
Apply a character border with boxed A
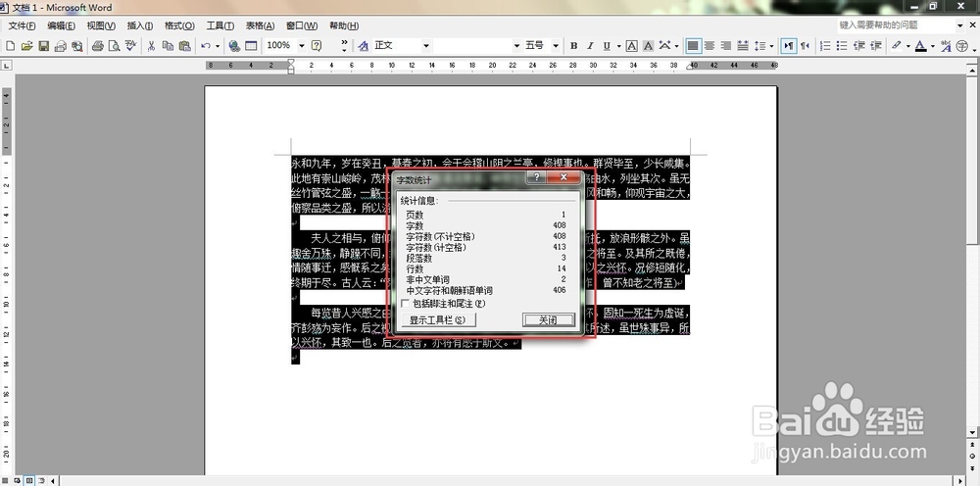pyautogui.click(x=632, y=46)
